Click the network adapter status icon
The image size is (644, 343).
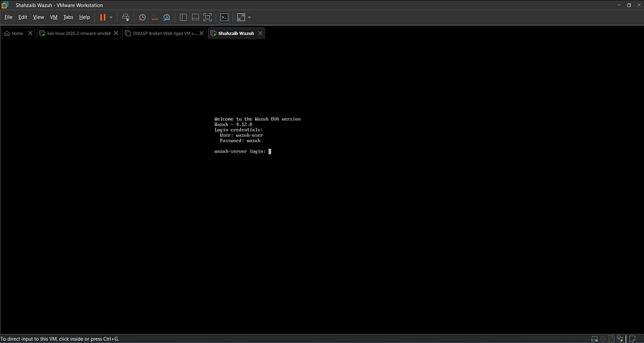[620, 339]
